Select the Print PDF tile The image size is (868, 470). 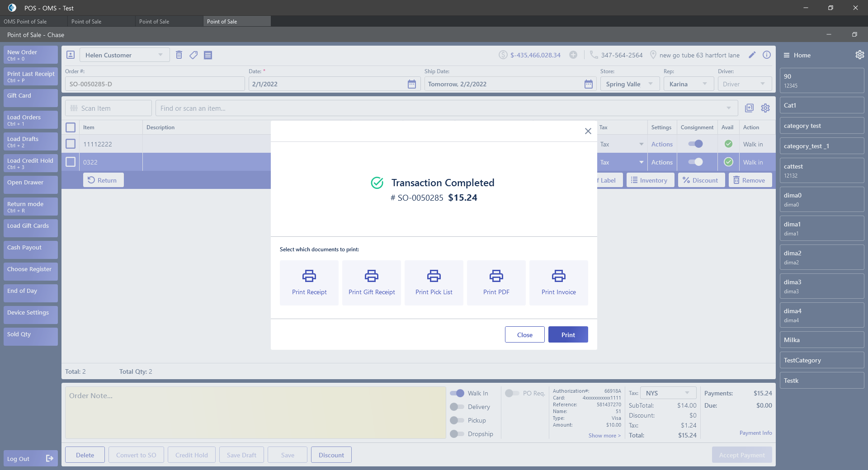(x=496, y=283)
